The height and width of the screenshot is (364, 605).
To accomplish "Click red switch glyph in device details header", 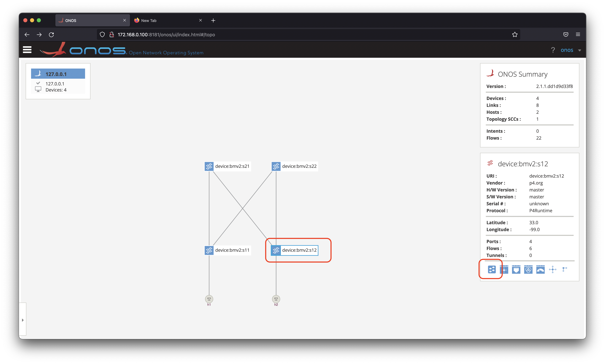I will pyautogui.click(x=490, y=163).
